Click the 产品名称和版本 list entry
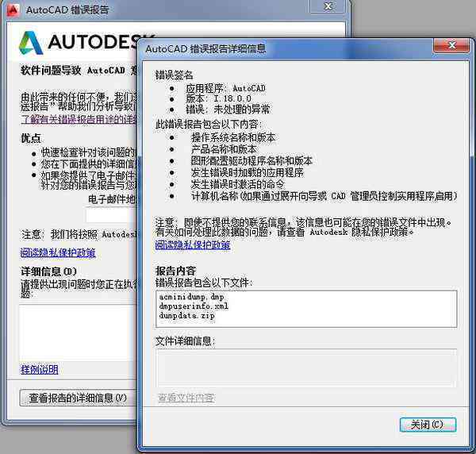 pyautogui.click(x=224, y=148)
